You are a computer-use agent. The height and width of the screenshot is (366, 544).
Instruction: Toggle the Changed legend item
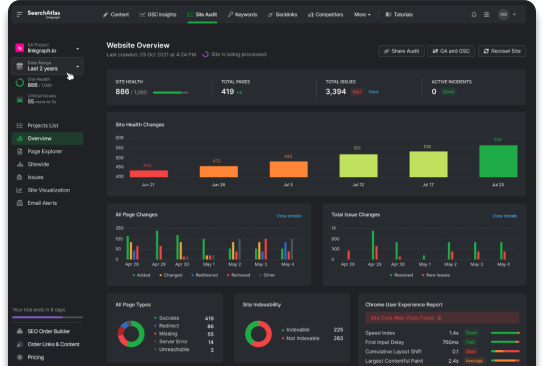(171, 275)
